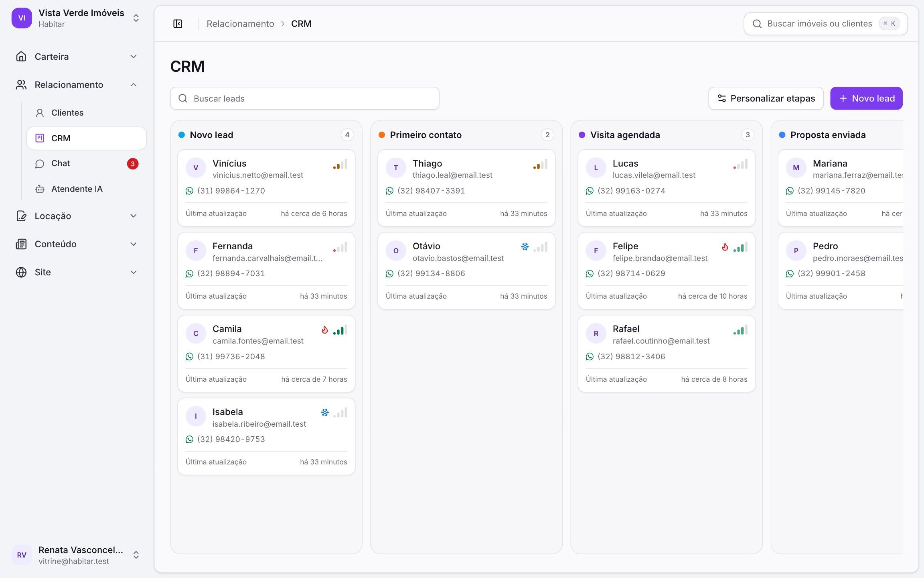This screenshot has height=578, width=924.
Task: Click the Vista Verde Imóveis VI logo
Action: click(22, 18)
